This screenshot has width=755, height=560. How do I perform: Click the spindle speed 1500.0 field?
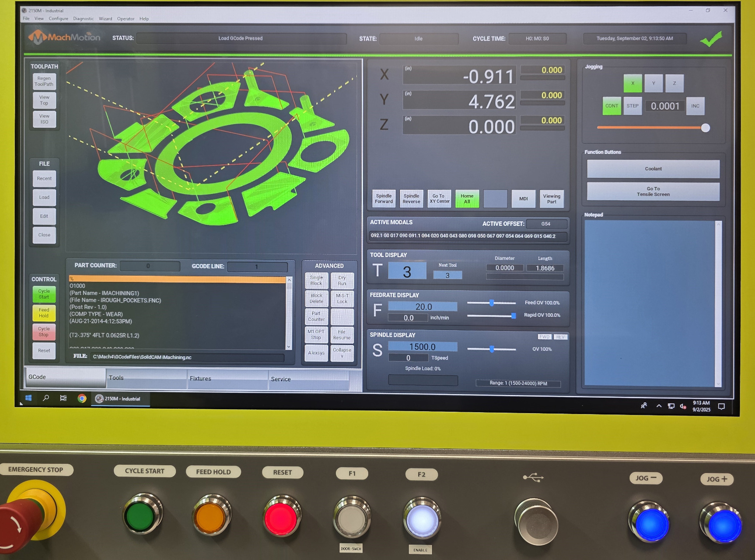point(422,347)
